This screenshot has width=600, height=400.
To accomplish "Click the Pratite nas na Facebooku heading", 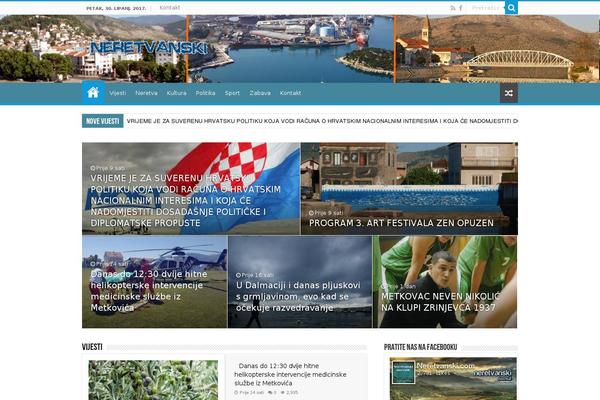I will [420, 347].
